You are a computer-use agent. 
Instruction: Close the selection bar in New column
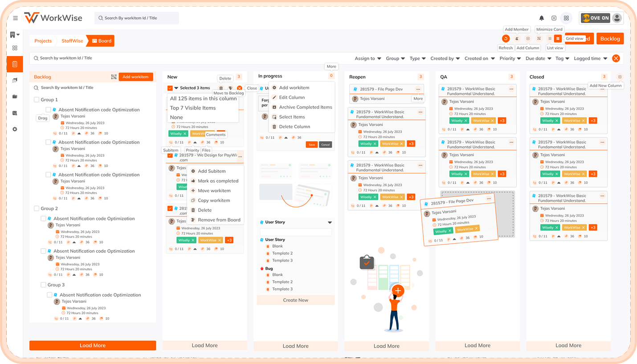pyautogui.click(x=240, y=88)
